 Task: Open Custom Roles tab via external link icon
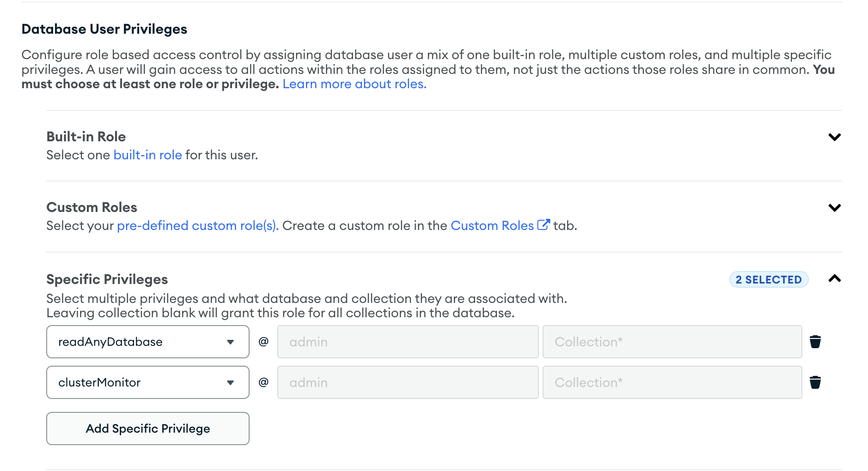(544, 224)
